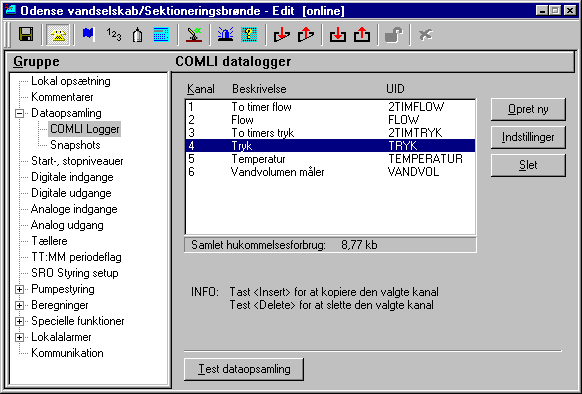This screenshot has width=582, height=394.
Task: Expand the Lokalalarmer tree node
Action: 20,337
